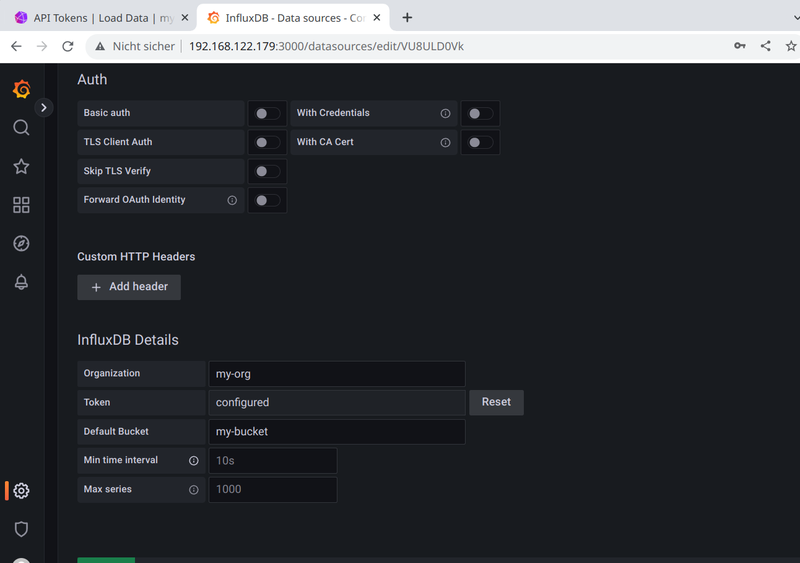
Task: Reload the current page
Action: coord(67,46)
